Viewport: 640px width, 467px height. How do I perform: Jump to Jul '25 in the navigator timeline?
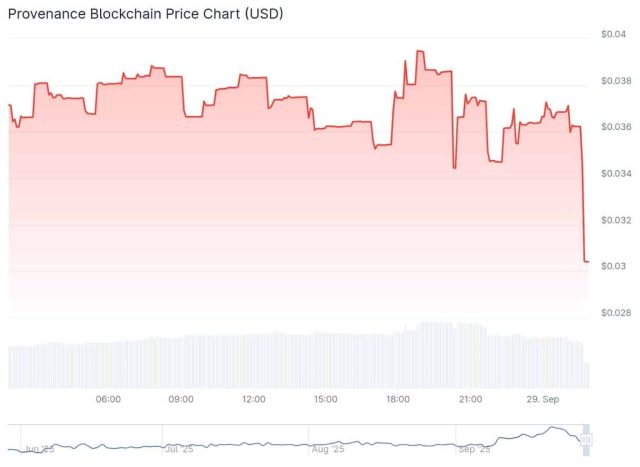click(x=179, y=449)
